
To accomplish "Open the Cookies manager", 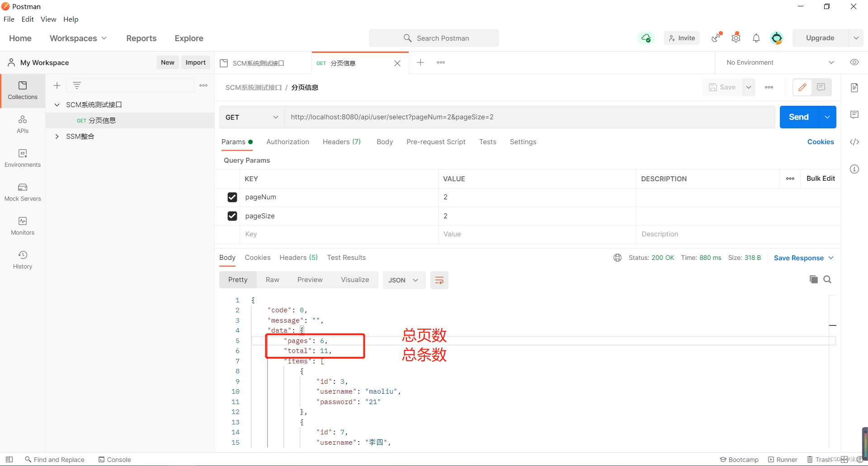I will (821, 142).
